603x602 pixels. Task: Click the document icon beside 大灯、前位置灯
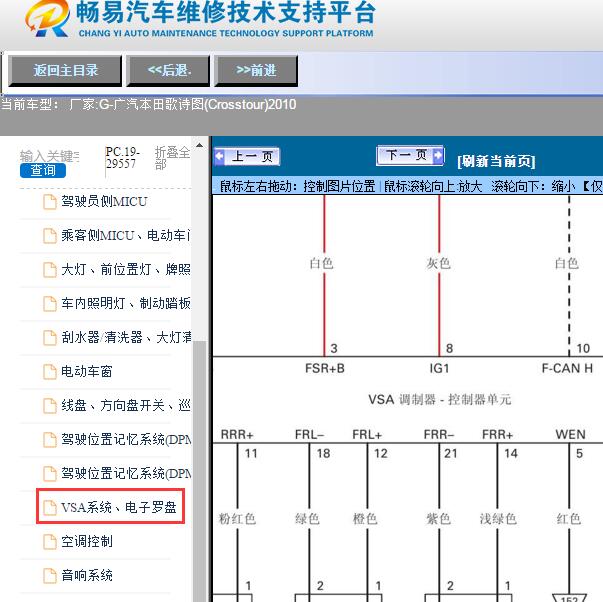pos(50,270)
